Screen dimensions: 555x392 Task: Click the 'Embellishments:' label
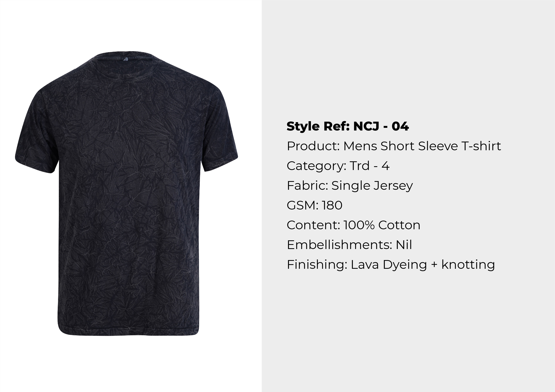(339, 245)
